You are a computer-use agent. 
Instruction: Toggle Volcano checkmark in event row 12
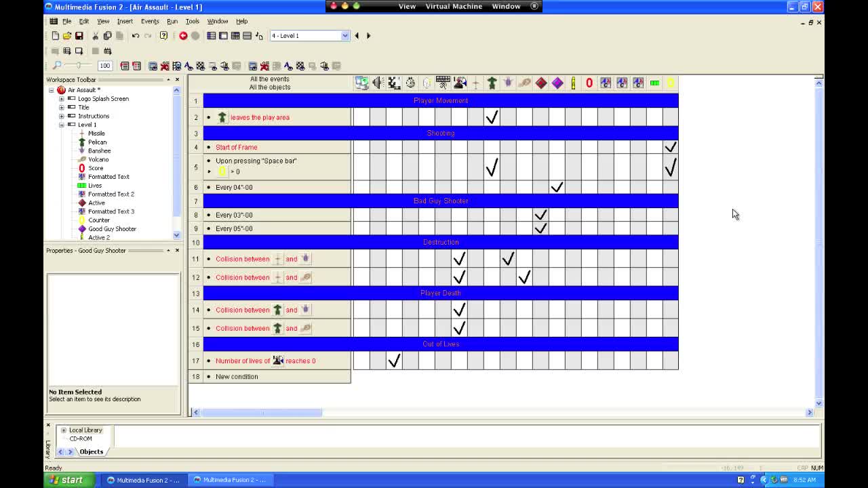pos(524,277)
